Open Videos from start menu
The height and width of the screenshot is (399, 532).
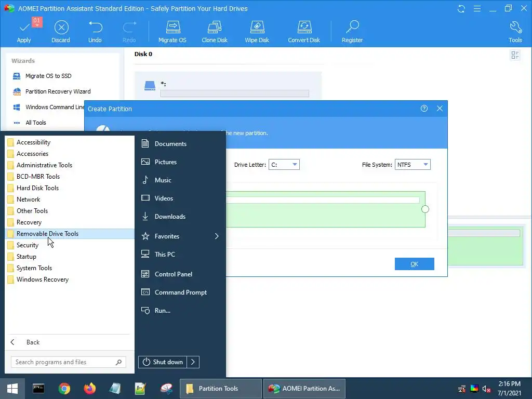coord(180,198)
